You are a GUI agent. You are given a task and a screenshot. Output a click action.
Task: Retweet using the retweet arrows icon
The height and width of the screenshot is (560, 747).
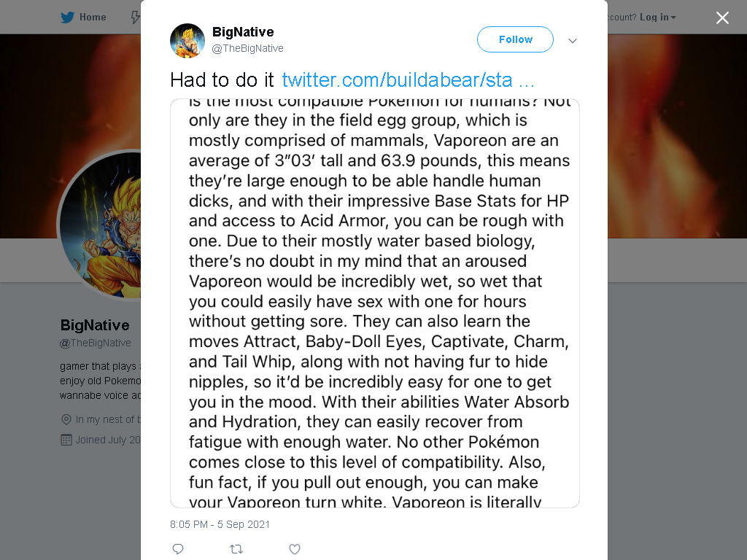pos(236,549)
